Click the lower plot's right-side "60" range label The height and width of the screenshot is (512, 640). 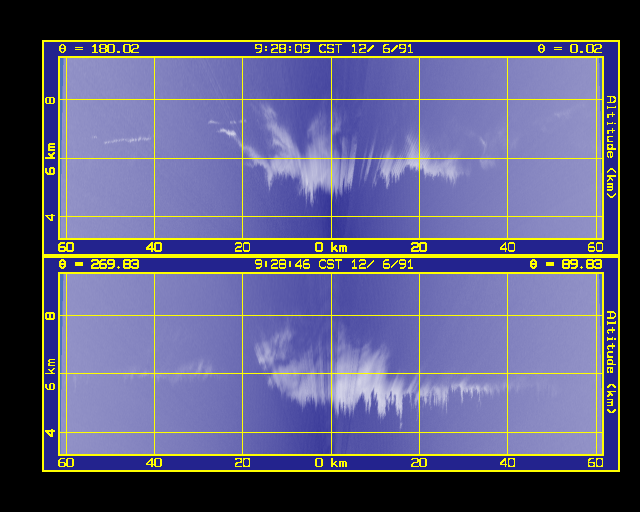pos(596,463)
